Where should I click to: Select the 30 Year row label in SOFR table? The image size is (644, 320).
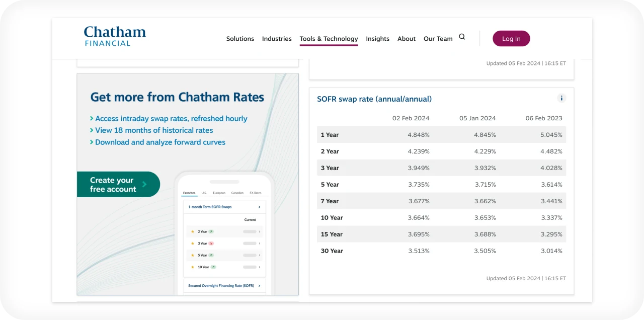[332, 251]
